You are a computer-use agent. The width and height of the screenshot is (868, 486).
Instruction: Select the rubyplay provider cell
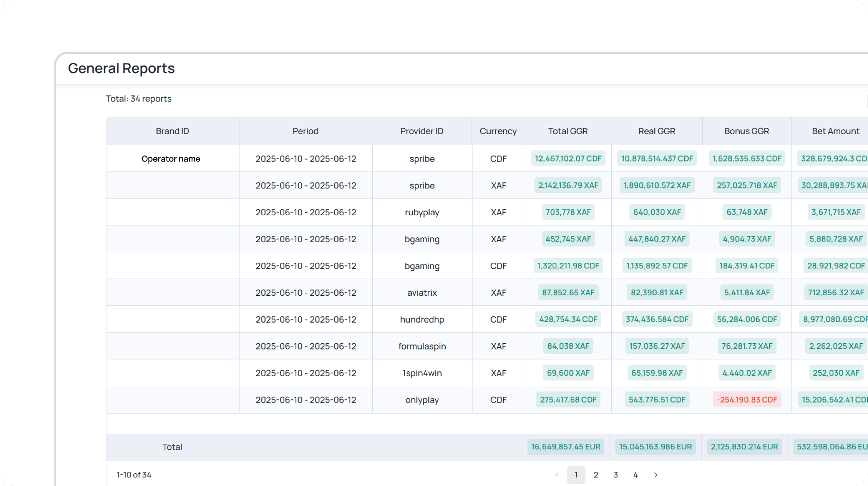(422, 212)
